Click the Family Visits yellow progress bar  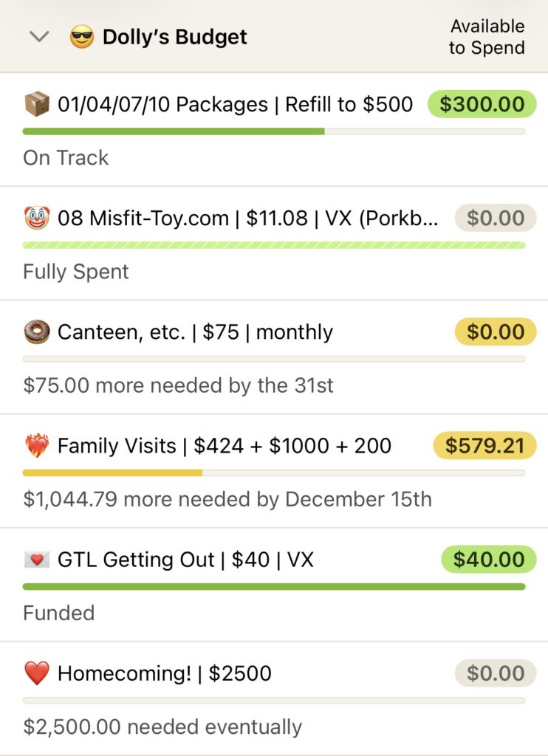(x=112, y=472)
